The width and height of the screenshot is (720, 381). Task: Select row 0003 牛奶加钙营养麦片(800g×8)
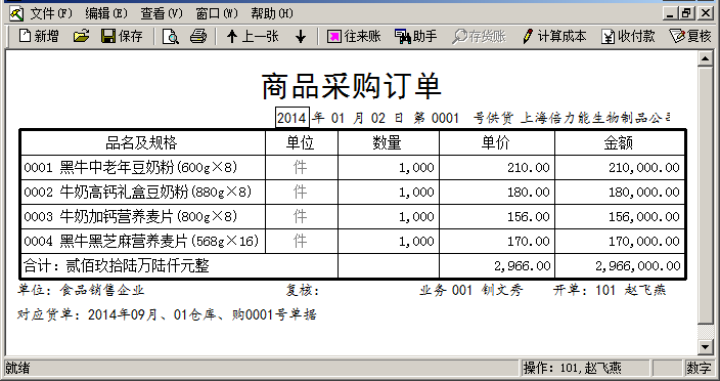pos(143,216)
